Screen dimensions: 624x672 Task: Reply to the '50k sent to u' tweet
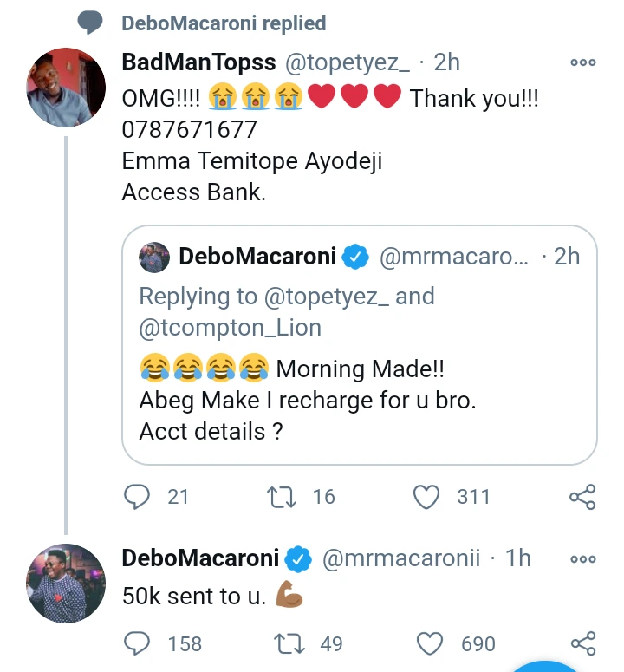(139, 643)
